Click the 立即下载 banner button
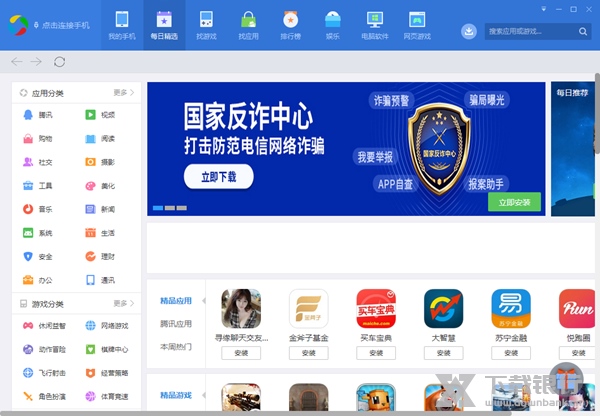 [x=218, y=176]
